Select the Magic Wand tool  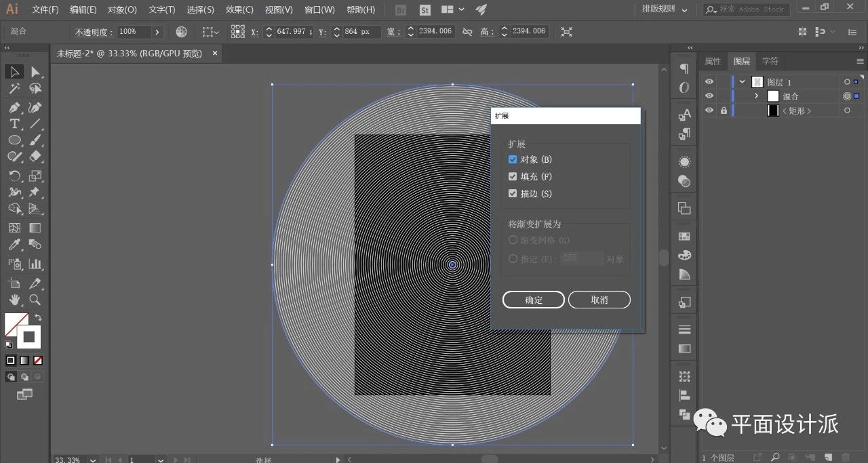[14, 89]
